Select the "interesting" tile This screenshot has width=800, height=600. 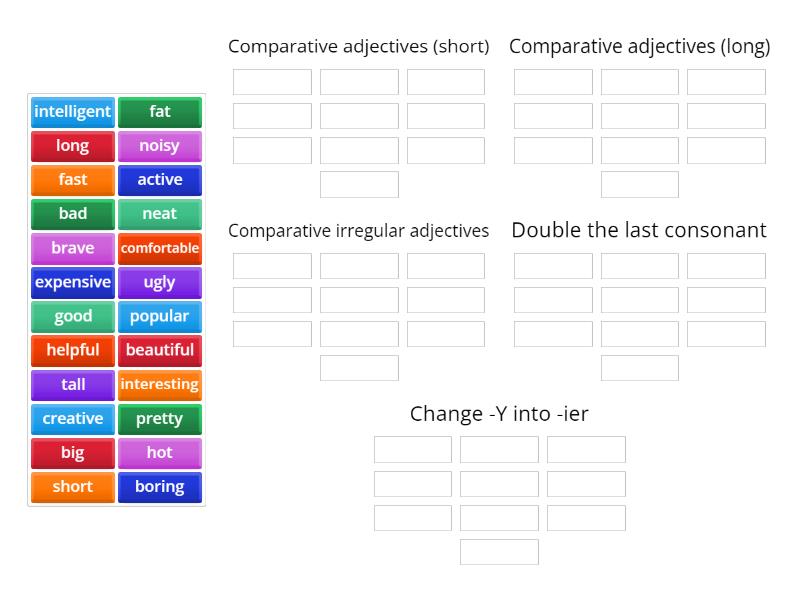click(160, 385)
